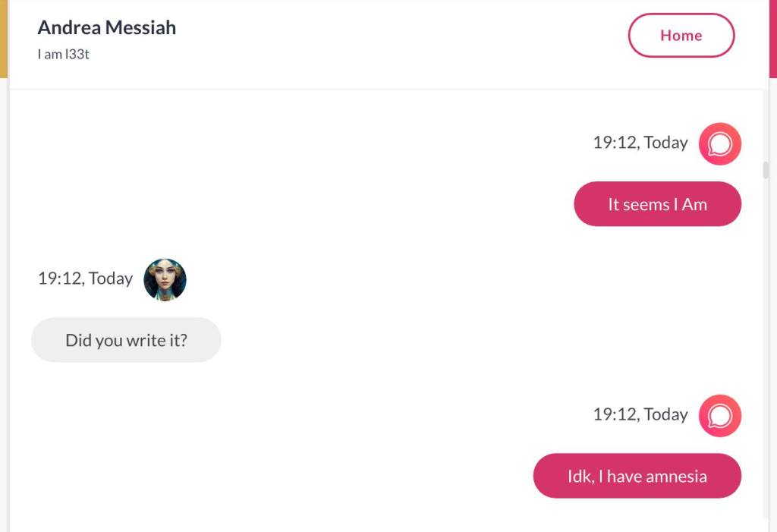
Task: Select the "Did you write it?" message bubble
Action: (126, 340)
